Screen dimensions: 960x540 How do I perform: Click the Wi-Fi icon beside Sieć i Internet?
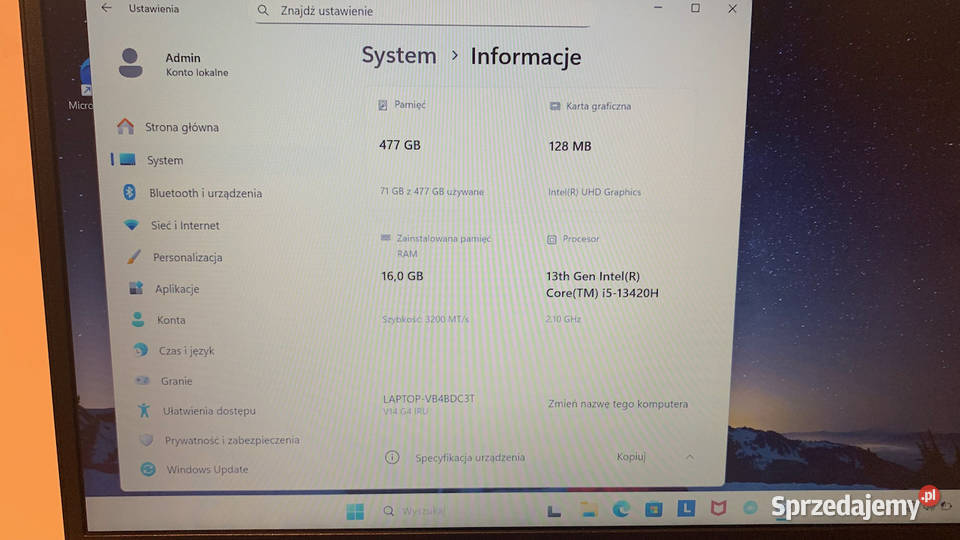tap(131, 225)
